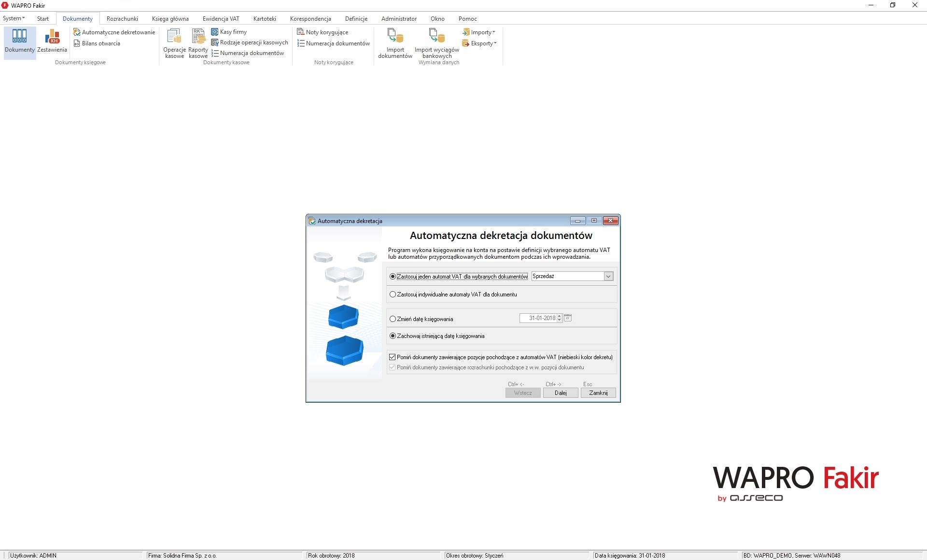Click the Zamknij button
The image size is (927, 560).
tap(598, 393)
